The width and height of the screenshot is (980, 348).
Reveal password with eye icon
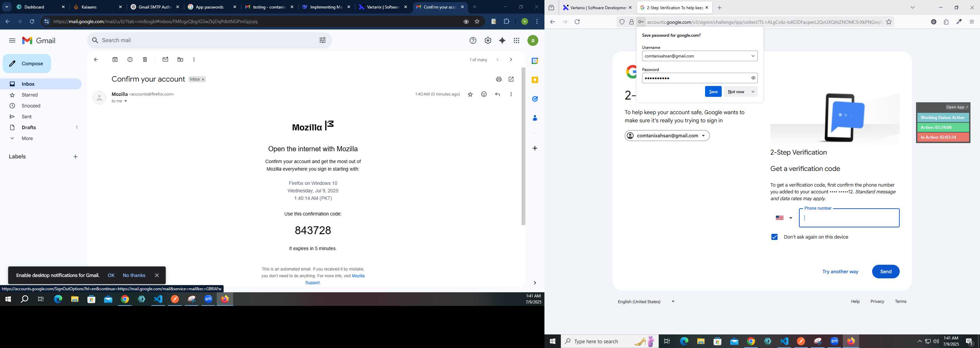pos(753,78)
